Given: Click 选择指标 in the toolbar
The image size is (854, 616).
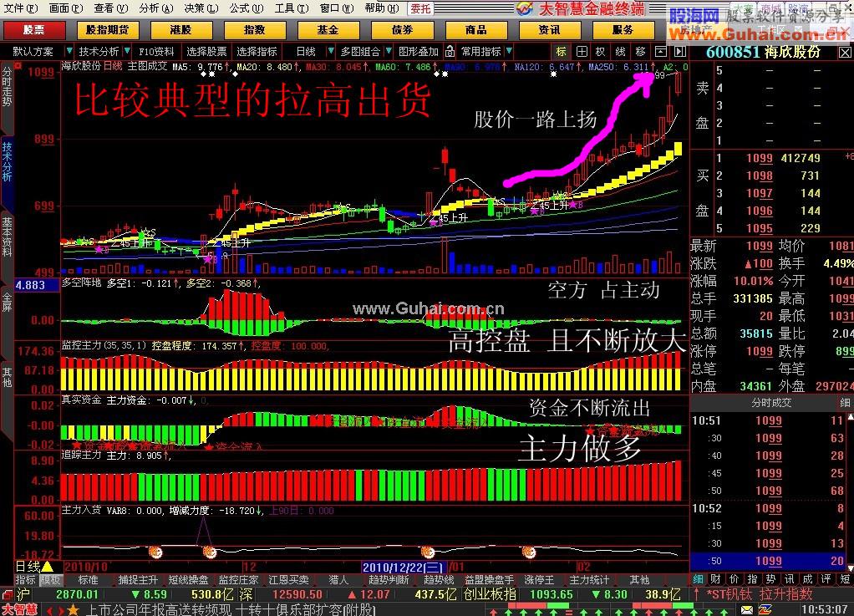Looking at the screenshot, I should 257,52.
